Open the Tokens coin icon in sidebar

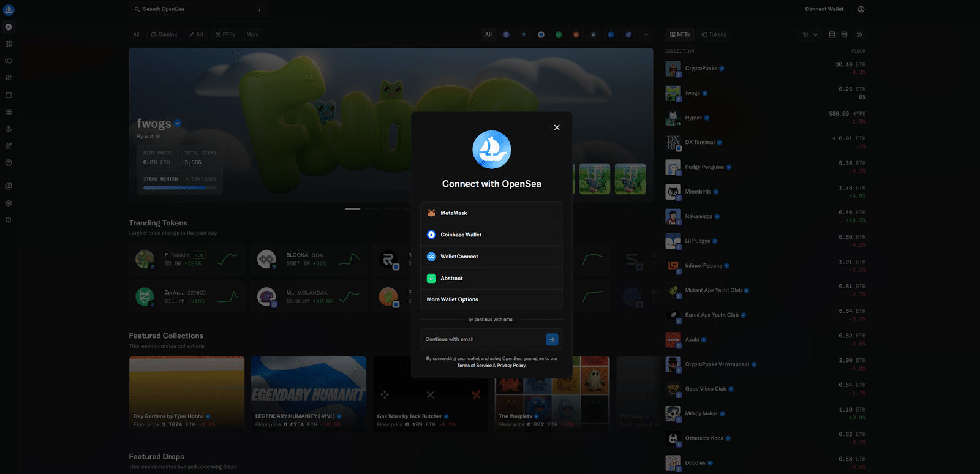pos(9,61)
